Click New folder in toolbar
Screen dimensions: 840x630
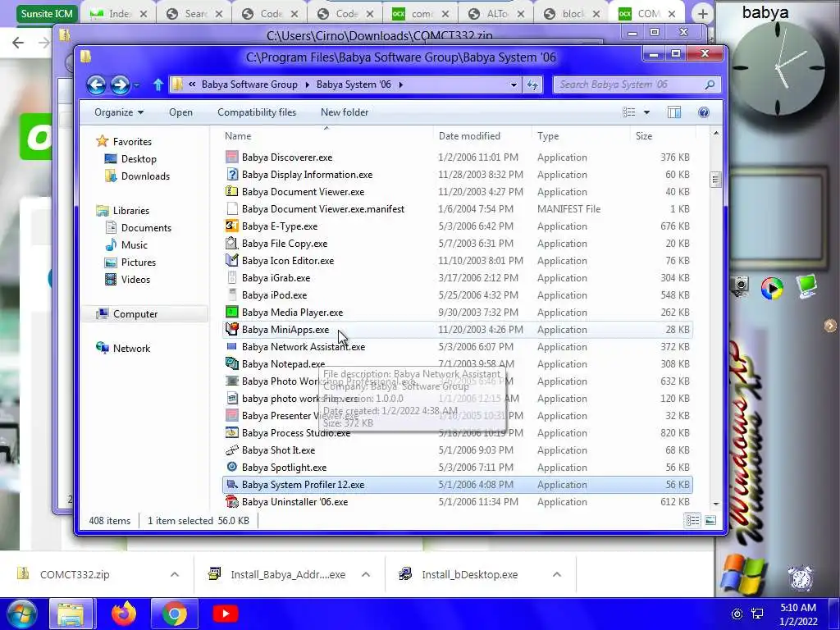[x=345, y=112]
